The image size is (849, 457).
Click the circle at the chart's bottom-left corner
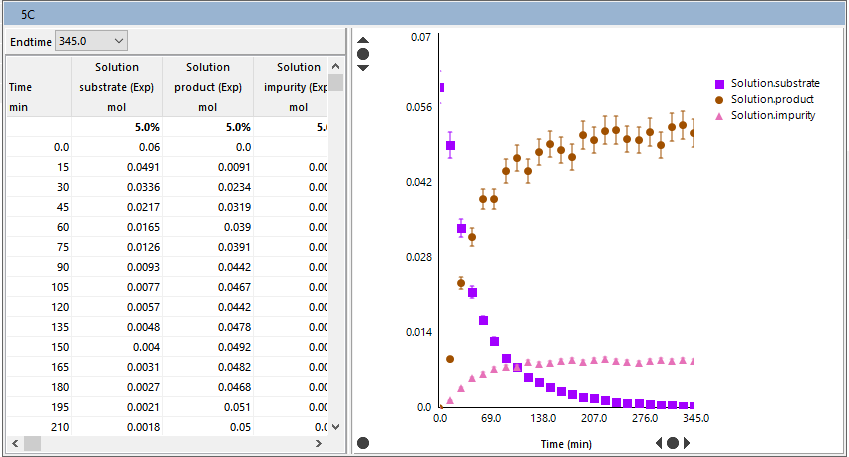[x=363, y=442]
